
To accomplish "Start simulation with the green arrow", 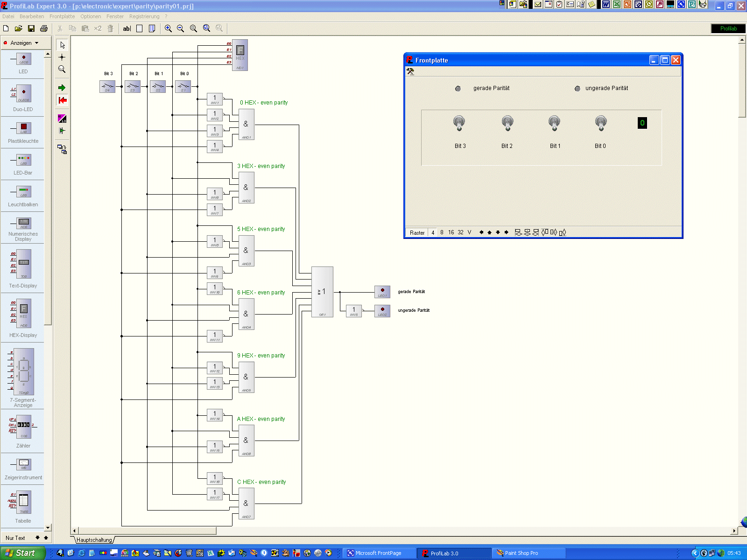I will (x=62, y=88).
